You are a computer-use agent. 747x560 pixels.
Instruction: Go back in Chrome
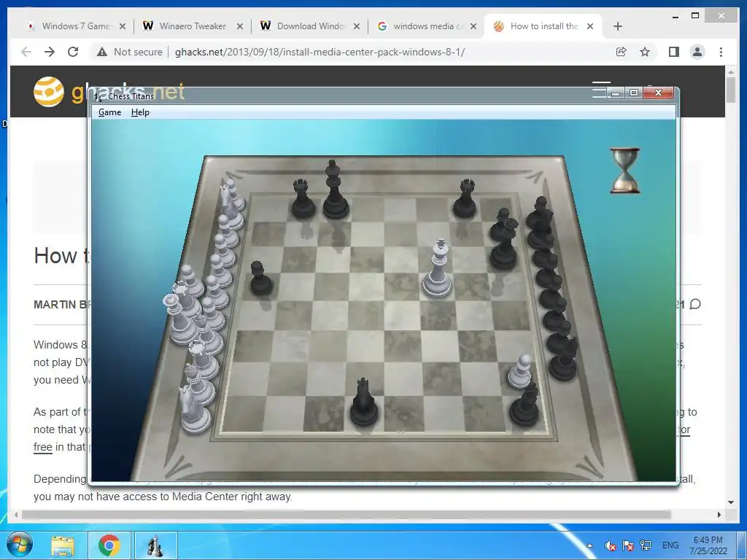pyautogui.click(x=26, y=52)
